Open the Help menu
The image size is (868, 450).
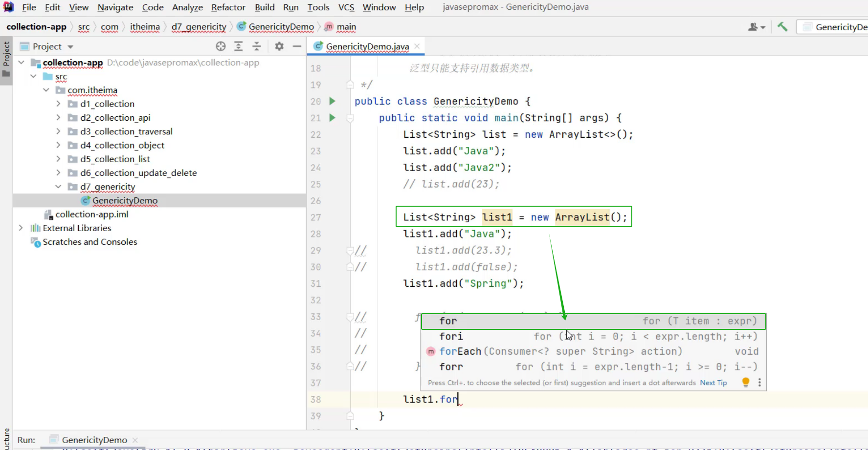click(x=414, y=7)
